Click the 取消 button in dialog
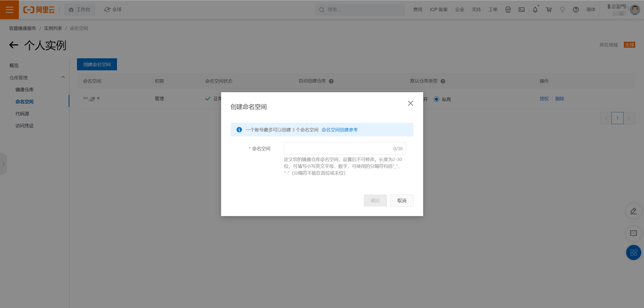The image size is (644, 308). pos(401,200)
